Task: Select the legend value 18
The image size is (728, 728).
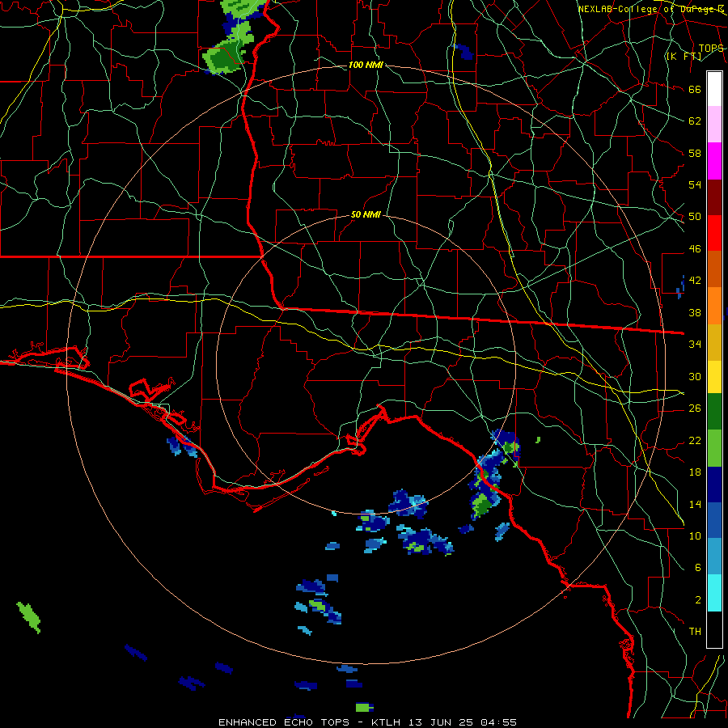Action: [695, 472]
